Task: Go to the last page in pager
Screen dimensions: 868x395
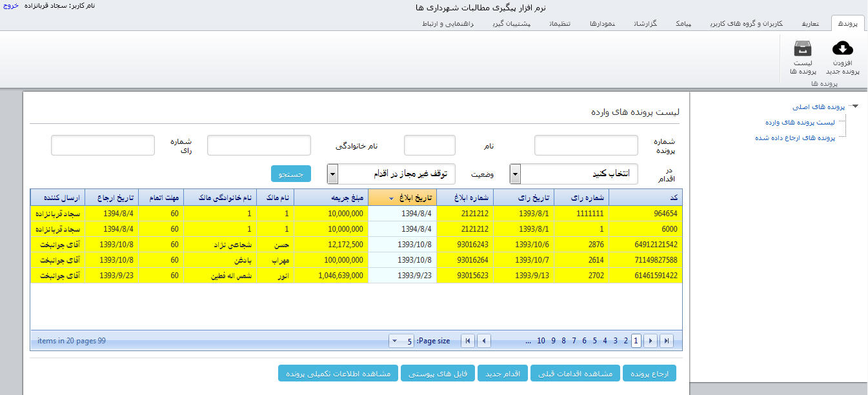Action: 667,341
